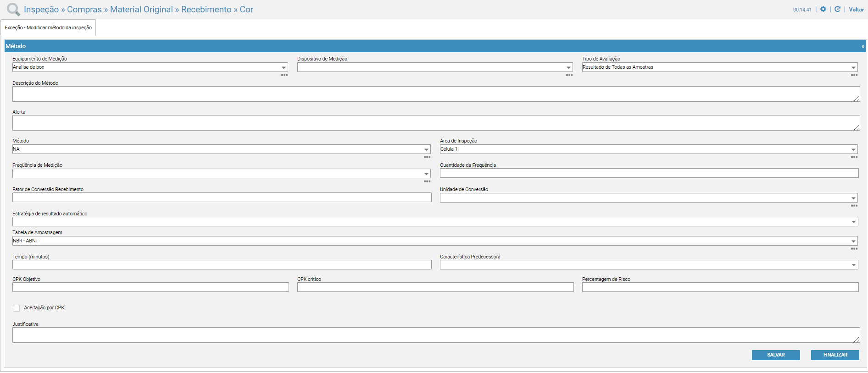Open Estratégia de resultado automático dropdown

click(x=435, y=222)
